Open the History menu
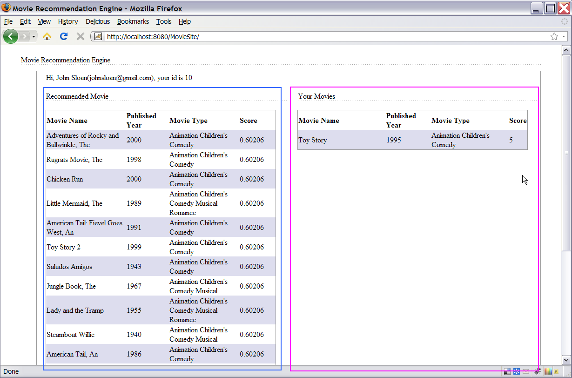Viewport: 572px width, 378px height. tap(68, 22)
